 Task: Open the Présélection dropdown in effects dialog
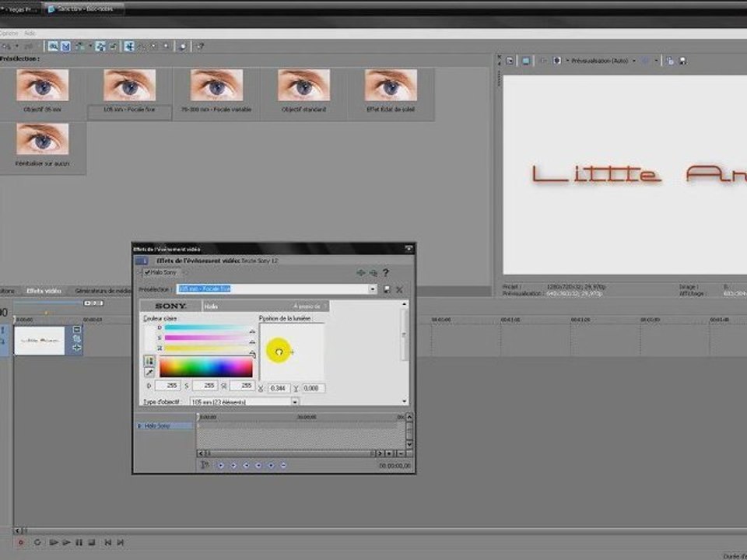point(373,289)
